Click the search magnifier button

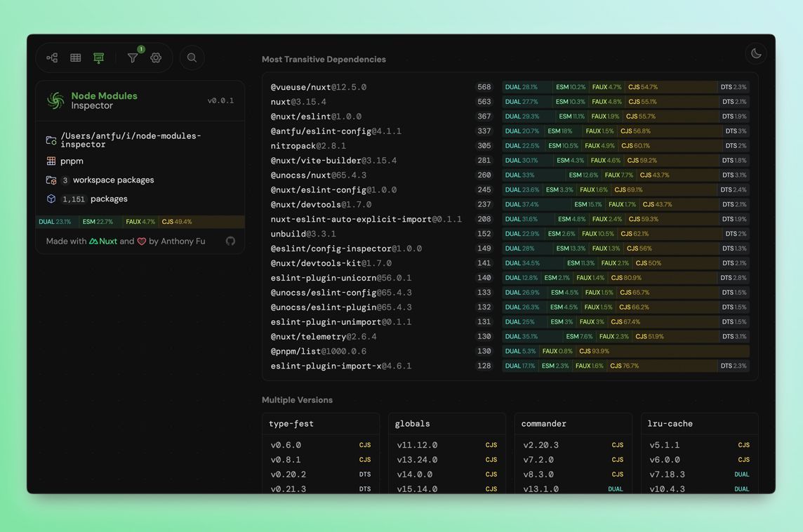pos(192,58)
